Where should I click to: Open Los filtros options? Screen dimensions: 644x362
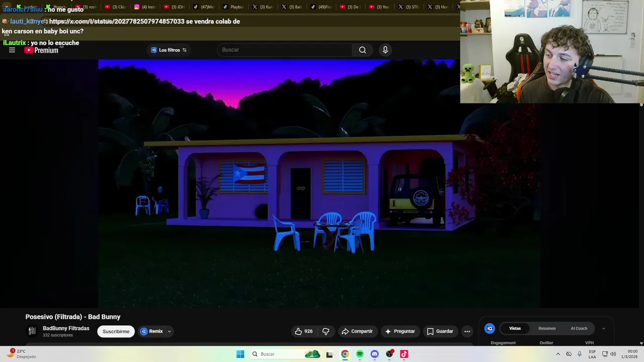(x=169, y=50)
